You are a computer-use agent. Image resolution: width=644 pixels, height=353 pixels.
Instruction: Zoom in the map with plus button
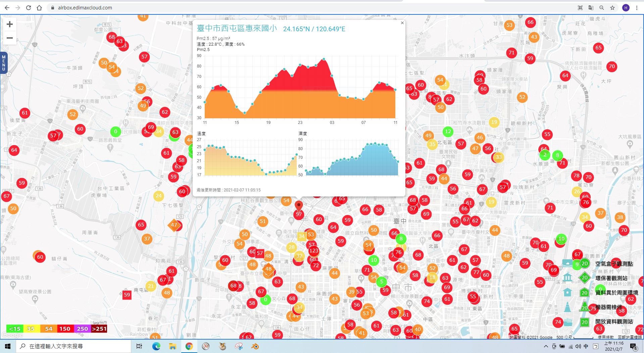tap(10, 24)
